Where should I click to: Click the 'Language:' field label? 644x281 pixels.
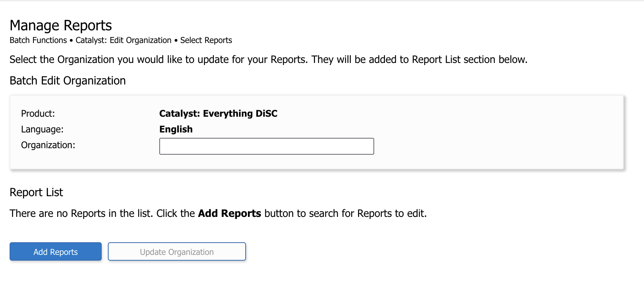(x=42, y=129)
